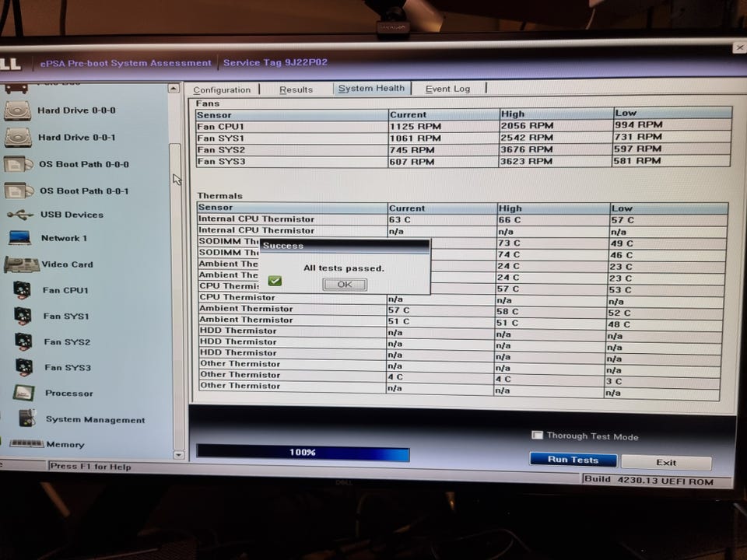Select the OS Boot Path 0-0-1 icon
Image resolution: width=747 pixels, height=560 pixels.
[x=19, y=191]
